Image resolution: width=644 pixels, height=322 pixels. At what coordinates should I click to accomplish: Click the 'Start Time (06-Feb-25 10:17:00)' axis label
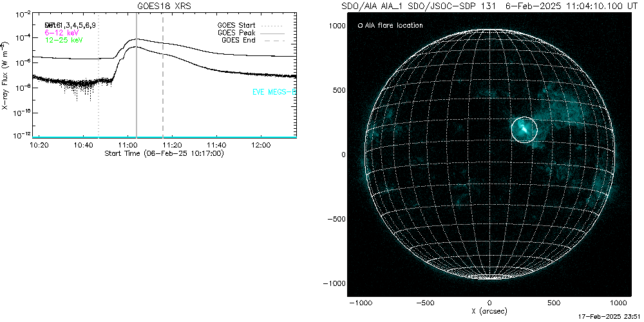click(164, 154)
